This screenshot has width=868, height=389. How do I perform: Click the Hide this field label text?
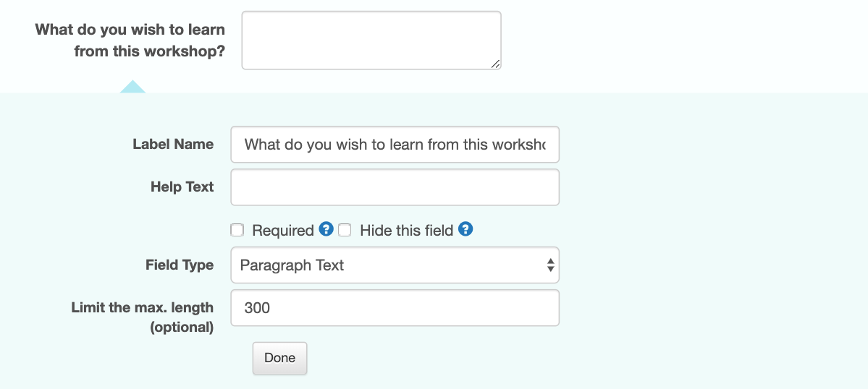click(406, 231)
